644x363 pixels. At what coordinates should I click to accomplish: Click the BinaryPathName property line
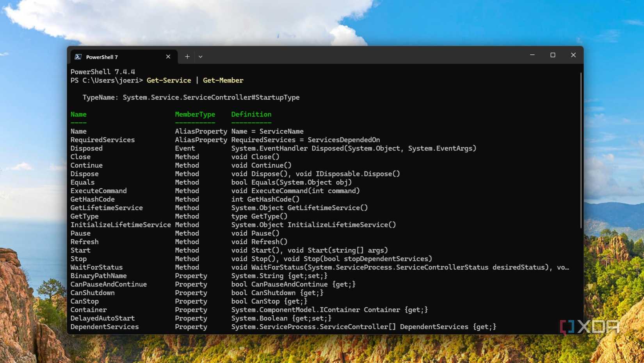pos(98,275)
